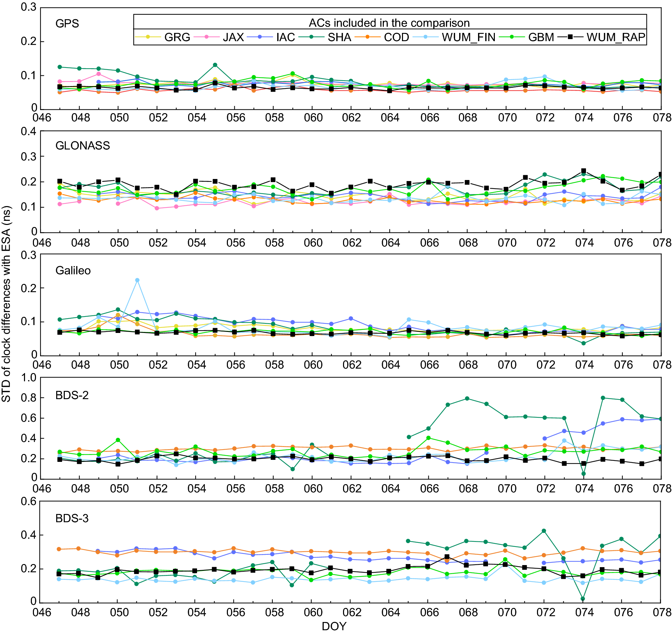
Task: Click the 1.0 y-axis tick of BDS-2 panel
Action: click(x=29, y=378)
